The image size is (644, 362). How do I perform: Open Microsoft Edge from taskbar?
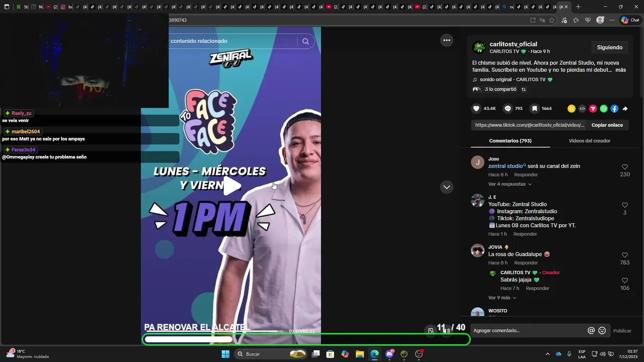(374, 354)
